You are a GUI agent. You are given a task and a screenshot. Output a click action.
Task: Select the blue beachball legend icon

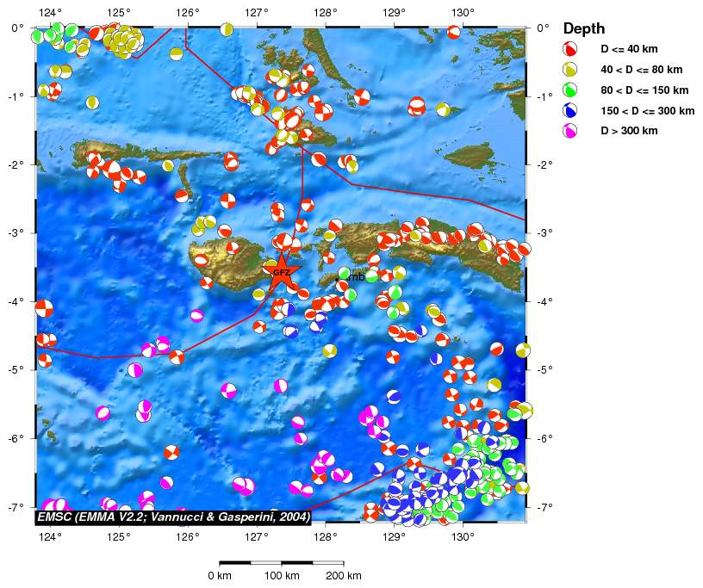pos(569,110)
